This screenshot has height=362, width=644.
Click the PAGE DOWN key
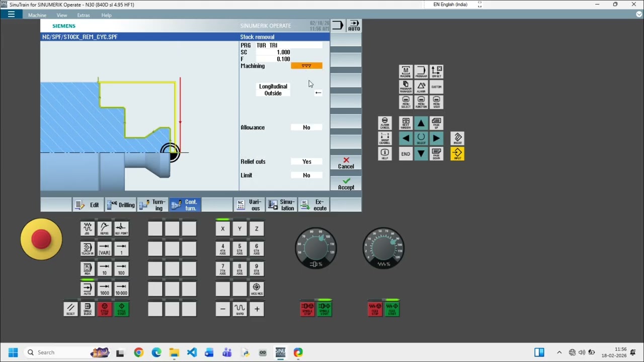pyautogui.click(x=437, y=154)
